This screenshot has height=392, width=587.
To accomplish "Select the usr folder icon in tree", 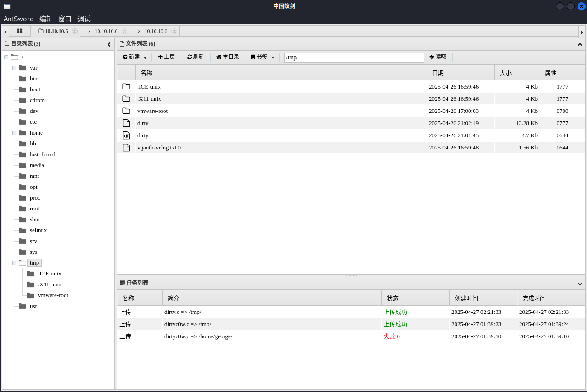I will (x=23, y=306).
